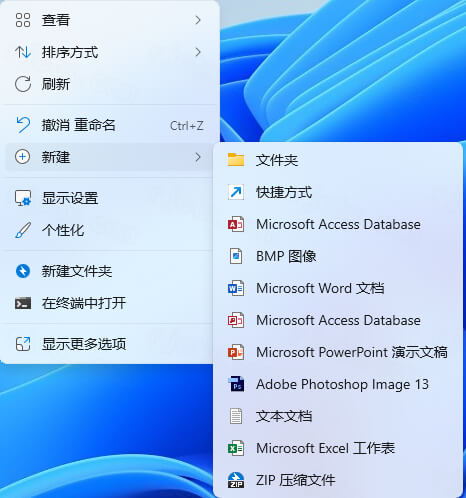
Task: Expand the 排序方式 submenu chevron
Action: (x=198, y=52)
